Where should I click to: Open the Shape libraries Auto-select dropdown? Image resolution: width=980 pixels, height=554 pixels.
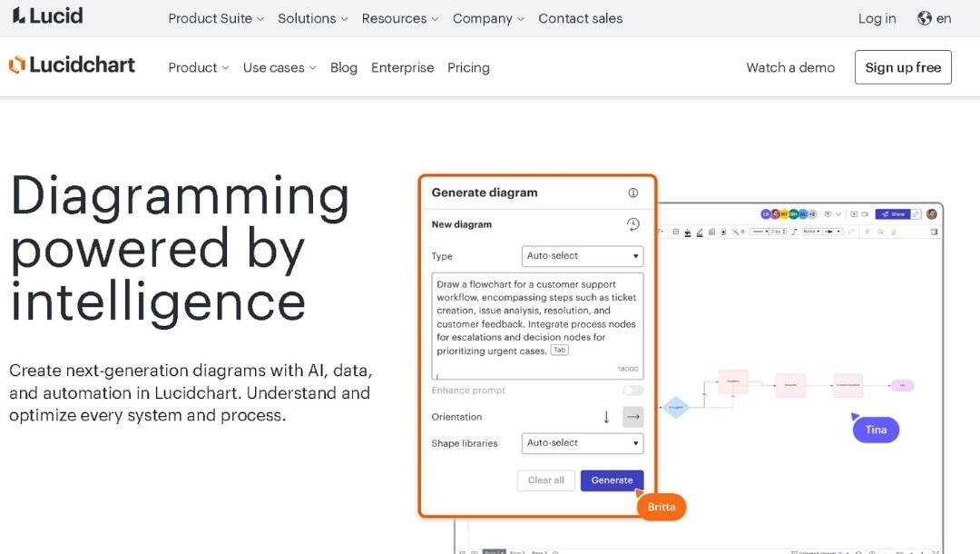[582, 442]
